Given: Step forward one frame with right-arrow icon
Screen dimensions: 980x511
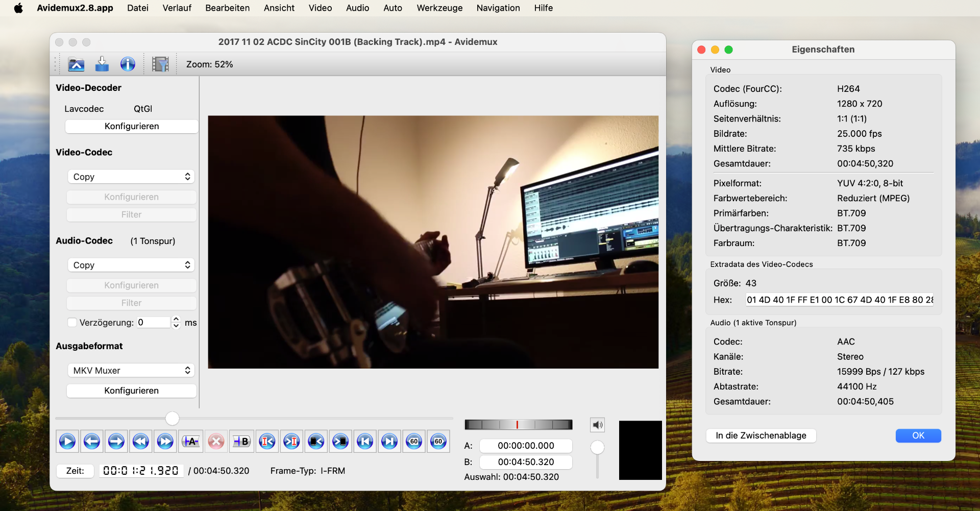Looking at the screenshot, I should [116, 442].
